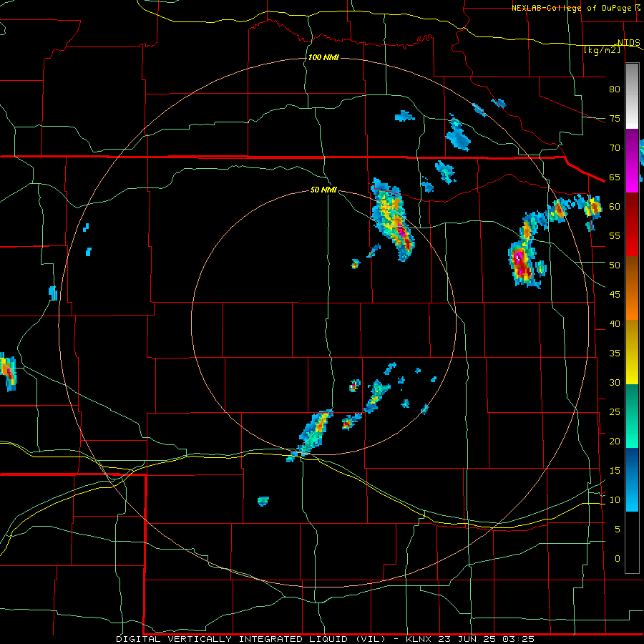Screen dimensions: 644x644
Task: Click the 23 JUN 25 date stamp
Action: (x=466, y=639)
